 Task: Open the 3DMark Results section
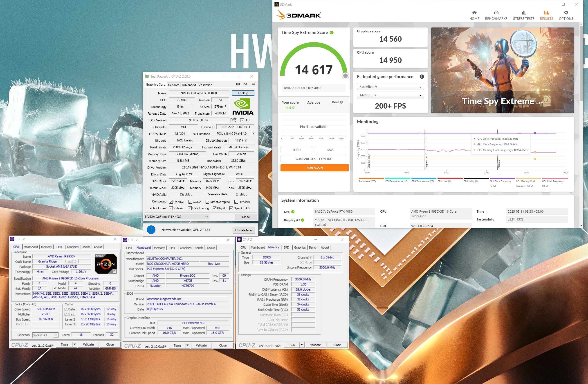(x=546, y=15)
